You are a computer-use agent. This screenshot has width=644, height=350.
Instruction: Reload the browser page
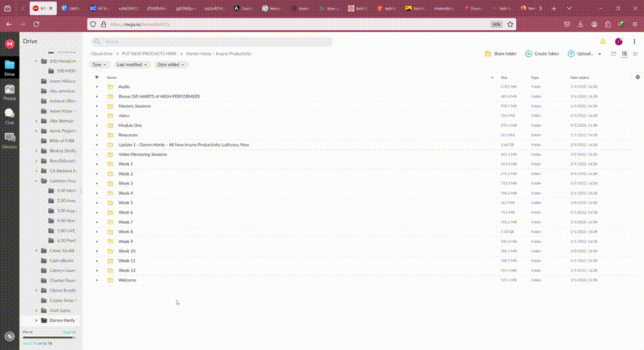click(x=37, y=24)
